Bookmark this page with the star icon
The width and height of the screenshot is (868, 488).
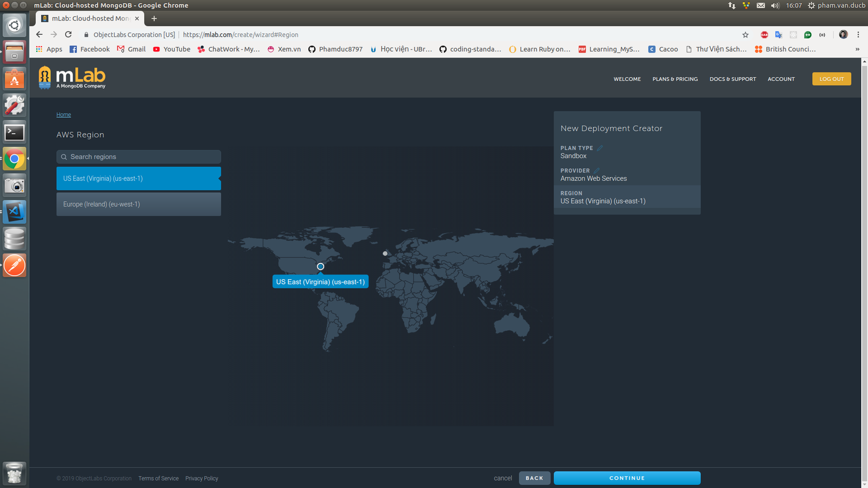click(x=745, y=35)
